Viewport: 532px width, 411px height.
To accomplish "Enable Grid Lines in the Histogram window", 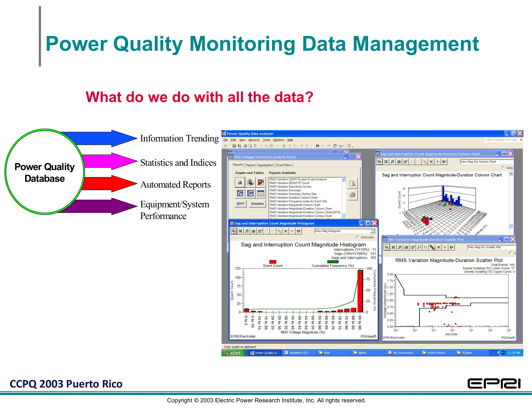I will [x=358, y=237].
